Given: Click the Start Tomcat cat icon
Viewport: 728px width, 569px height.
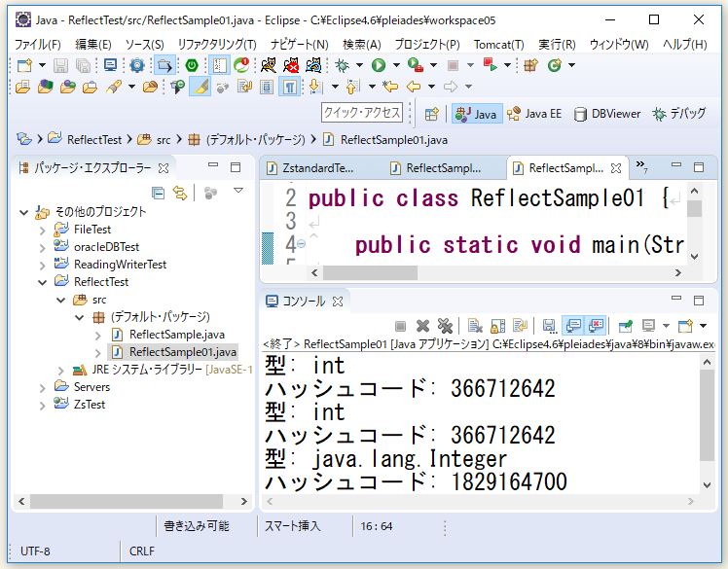Looking at the screenshot, I should (269, 65).
